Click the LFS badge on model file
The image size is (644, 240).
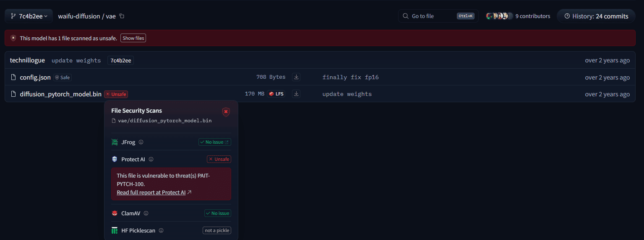276,94
